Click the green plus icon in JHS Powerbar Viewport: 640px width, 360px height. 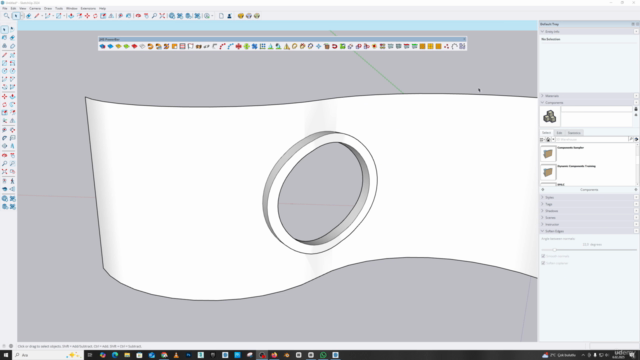(x=247, y=47)
